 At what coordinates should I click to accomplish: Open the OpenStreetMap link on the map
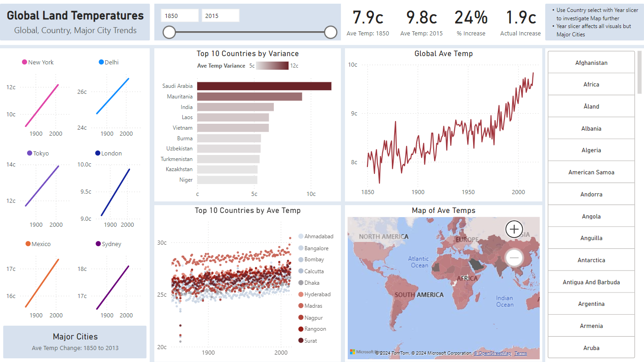click(492, 353)
